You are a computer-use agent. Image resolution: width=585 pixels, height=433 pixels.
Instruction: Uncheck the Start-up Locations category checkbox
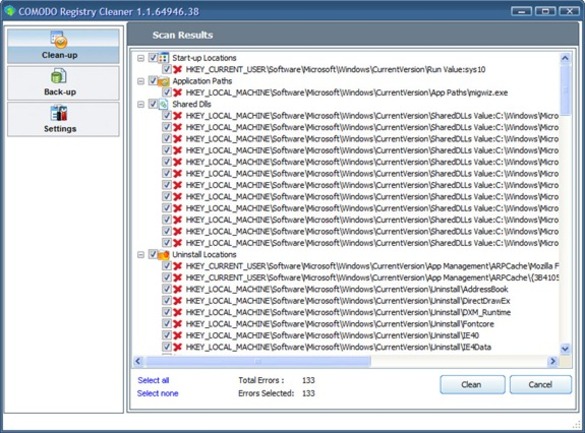(x=153, y=58)
